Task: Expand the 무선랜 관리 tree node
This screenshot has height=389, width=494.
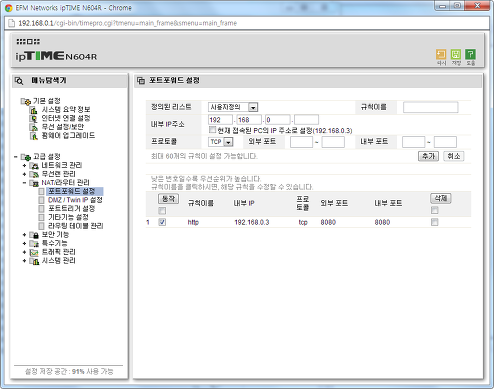Action: coord(24,174)
